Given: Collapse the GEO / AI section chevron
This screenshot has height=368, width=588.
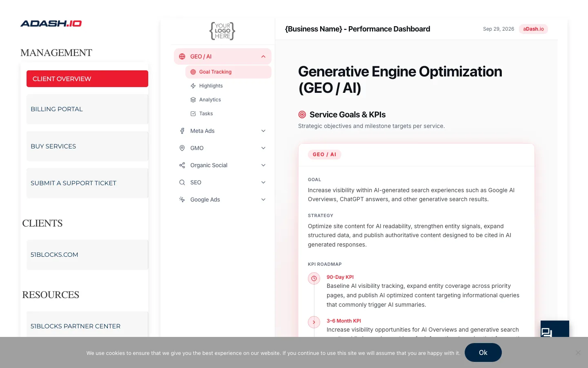Looking at the screenshot, I should pyautogui.click(x=263, y=56).
